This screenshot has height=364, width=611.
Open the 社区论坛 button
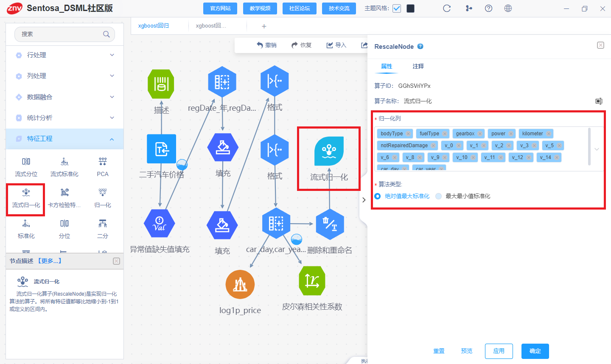pyautogui.click(x=300, y=8)
